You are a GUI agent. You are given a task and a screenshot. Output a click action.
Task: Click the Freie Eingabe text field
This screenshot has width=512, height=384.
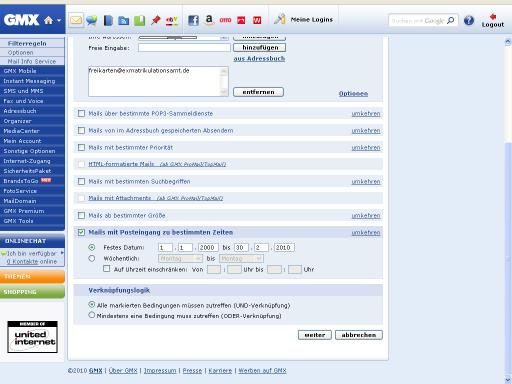(184, 48)
